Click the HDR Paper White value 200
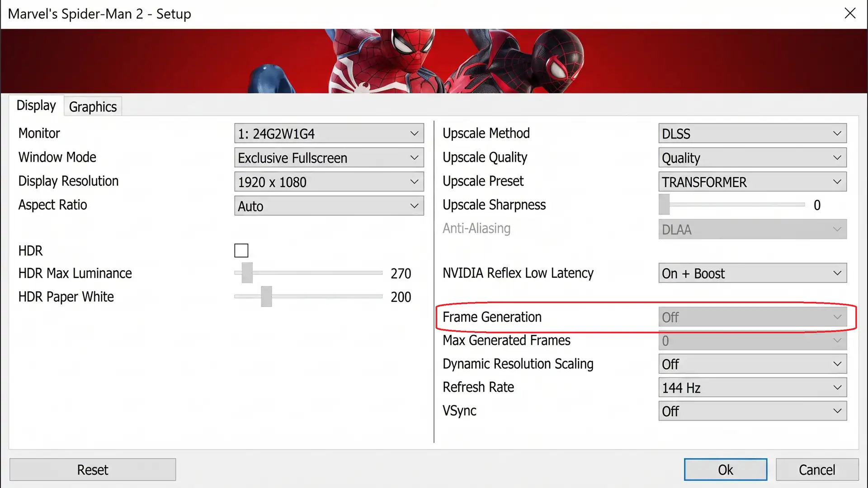868x488 pixels. [x=401, y=297]
